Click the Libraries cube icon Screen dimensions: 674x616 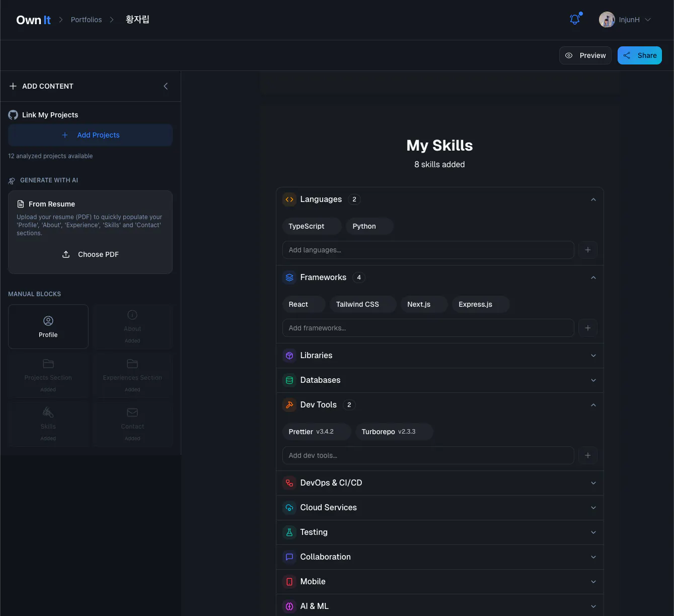pos(289,356)
